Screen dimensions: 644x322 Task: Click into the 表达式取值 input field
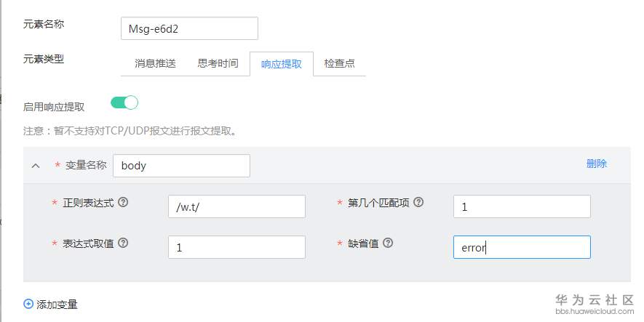236,247
